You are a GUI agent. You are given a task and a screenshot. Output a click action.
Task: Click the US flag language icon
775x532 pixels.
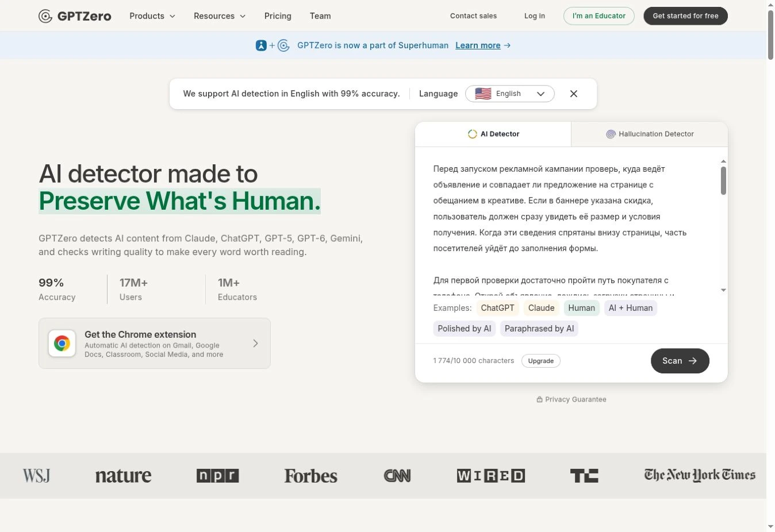[x=483, y=94]
